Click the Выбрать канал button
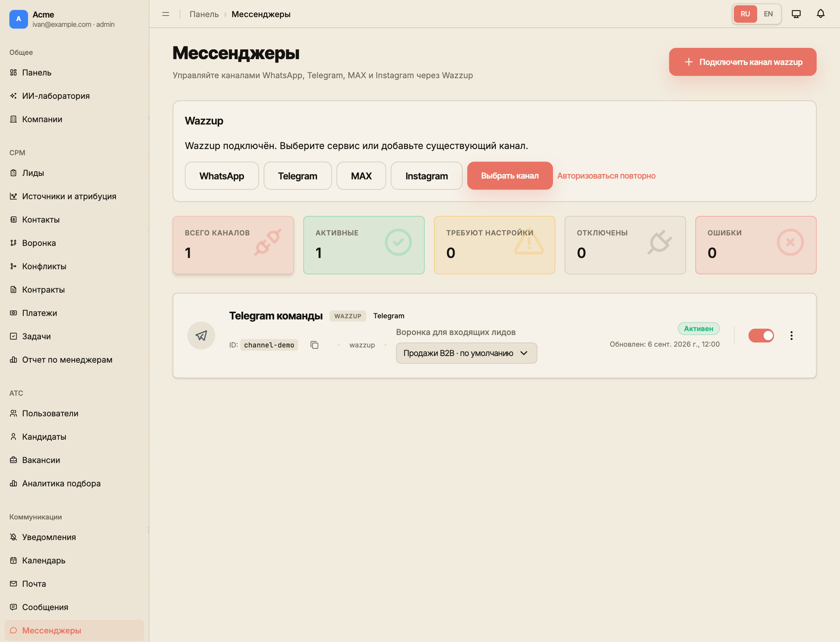Screen dimensions: 840x642 point(510,176)
